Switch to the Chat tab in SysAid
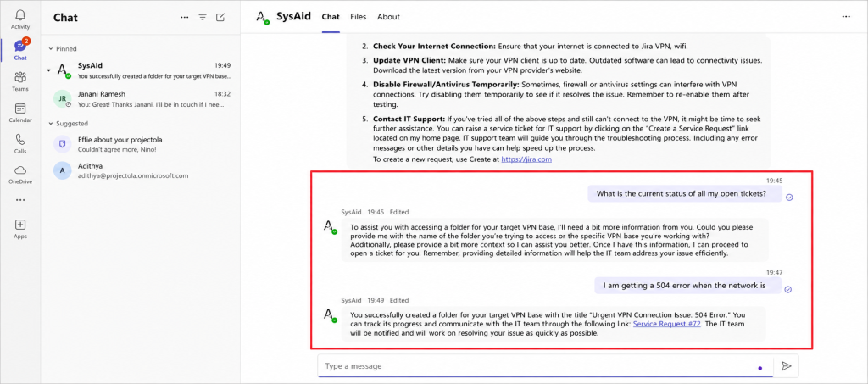Viewport: 868px width, 384px height. tap(331, 17)
